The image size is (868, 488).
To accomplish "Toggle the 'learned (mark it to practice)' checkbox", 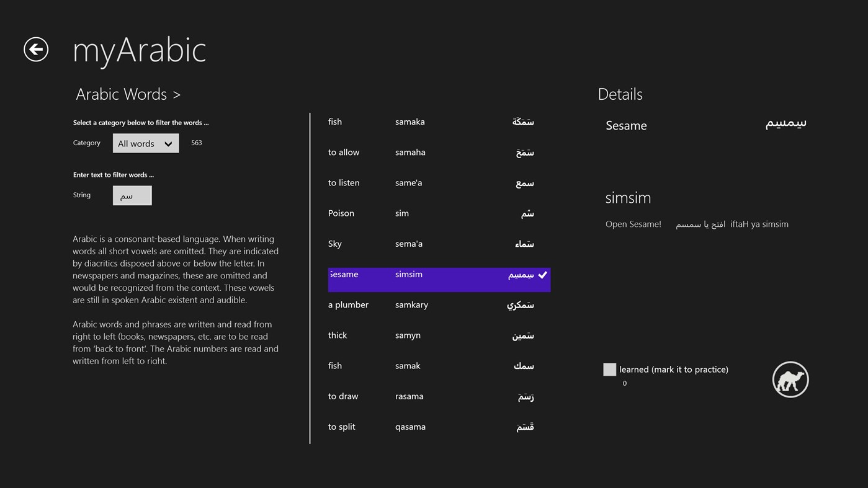I will pos(609,369).
